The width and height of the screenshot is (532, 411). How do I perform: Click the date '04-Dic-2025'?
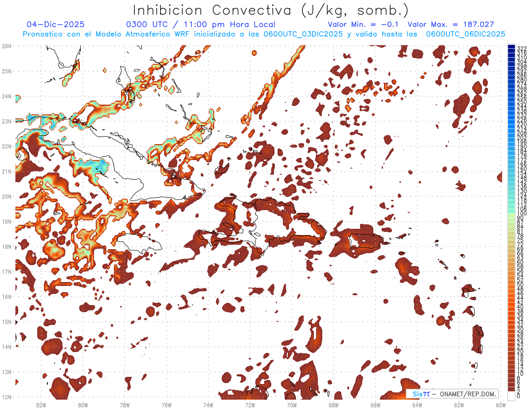coord(55,25)
